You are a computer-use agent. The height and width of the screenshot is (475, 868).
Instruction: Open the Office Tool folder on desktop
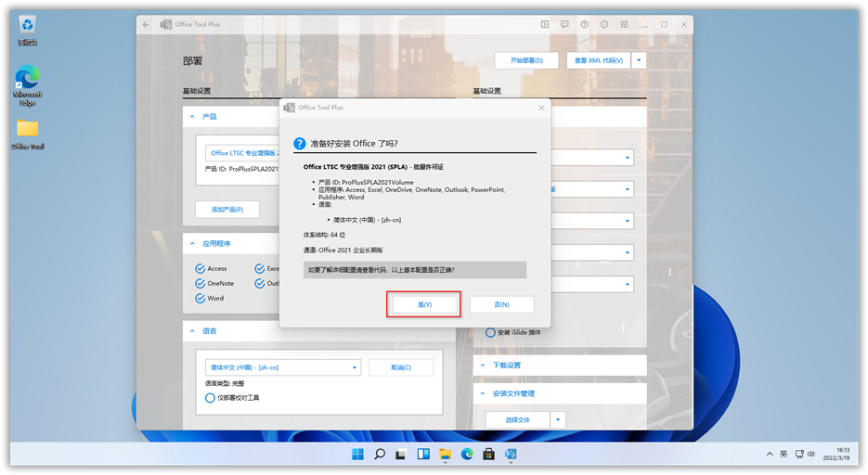tap(27, 135)
